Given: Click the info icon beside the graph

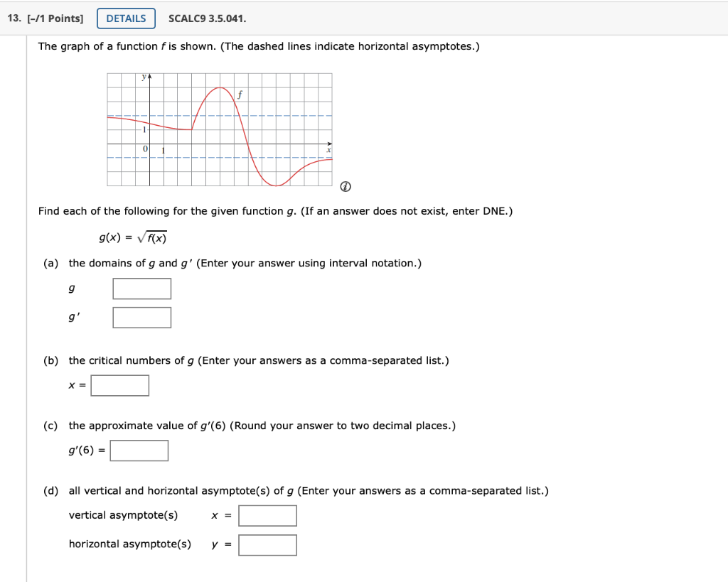Looking at the screenshot, I should click(346, 186).
